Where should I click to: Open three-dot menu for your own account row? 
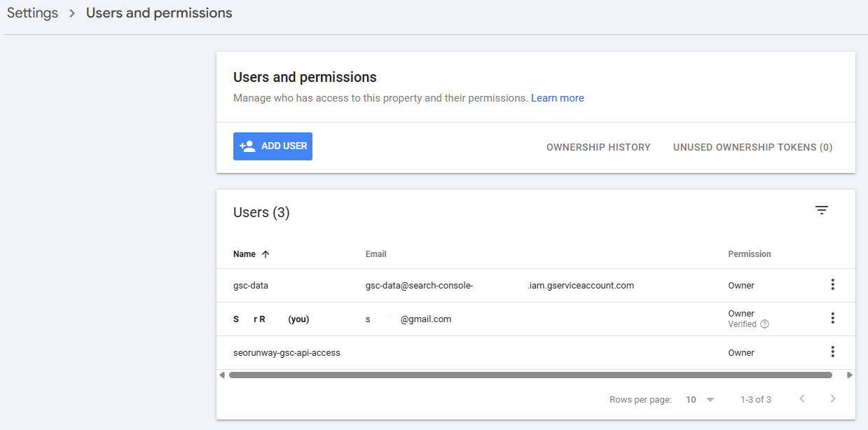832,318
